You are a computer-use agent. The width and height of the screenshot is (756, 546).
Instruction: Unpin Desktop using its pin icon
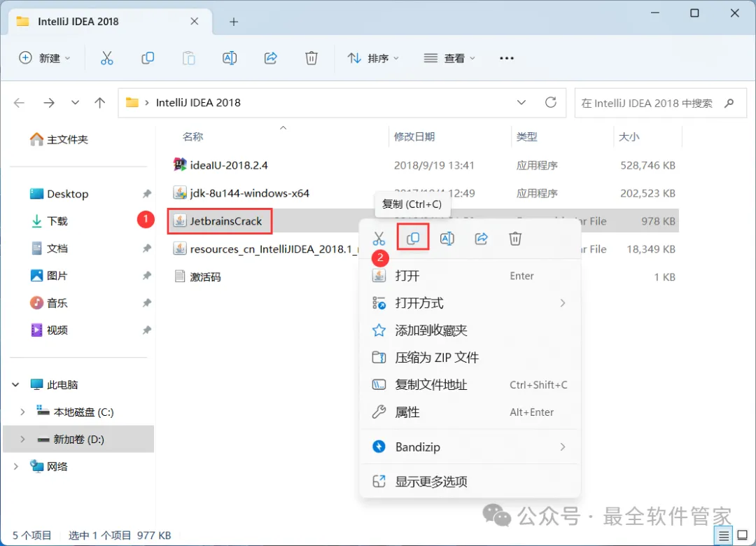coord(146,194)
